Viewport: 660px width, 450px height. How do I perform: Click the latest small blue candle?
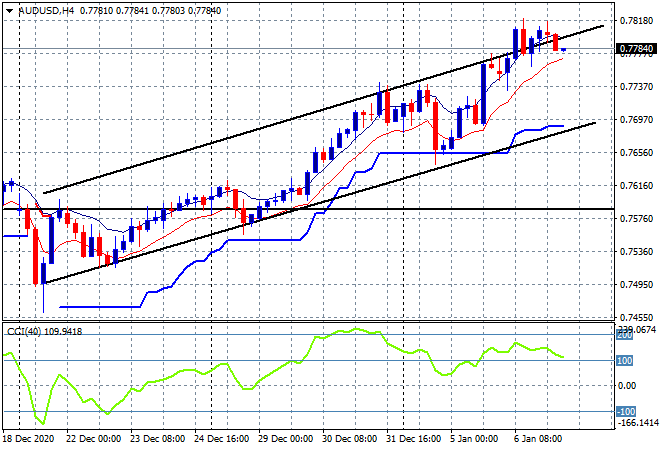[x=564, y=50]
